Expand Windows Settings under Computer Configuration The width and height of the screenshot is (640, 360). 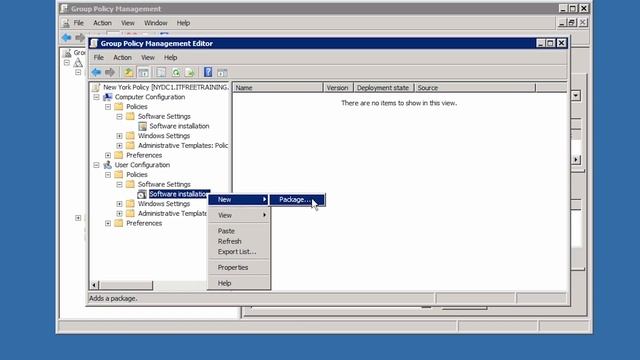119,136
